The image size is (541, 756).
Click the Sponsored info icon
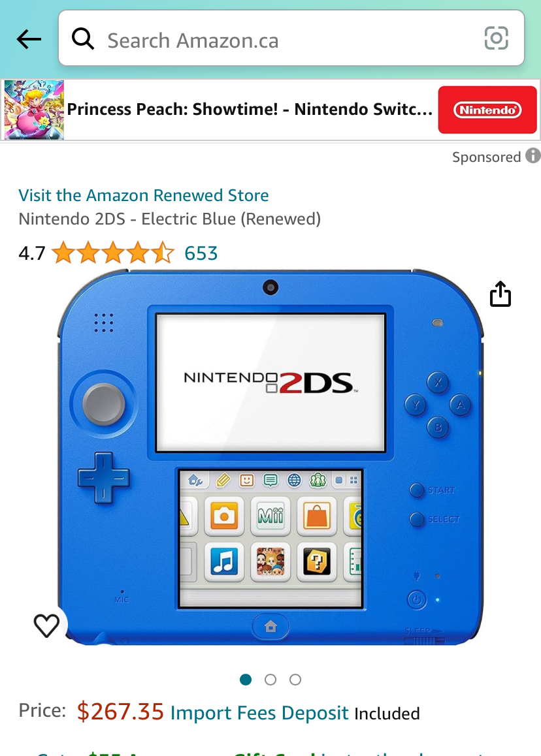(x=533, y=156)
